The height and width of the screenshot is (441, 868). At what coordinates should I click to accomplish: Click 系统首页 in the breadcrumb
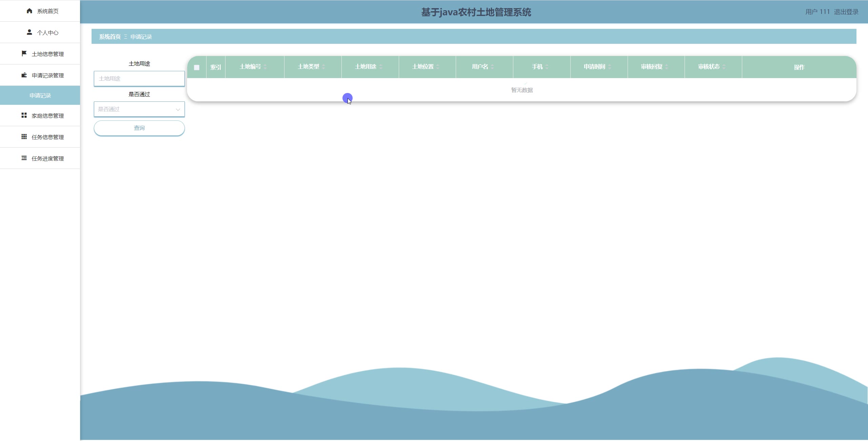[x=110, y=37]
